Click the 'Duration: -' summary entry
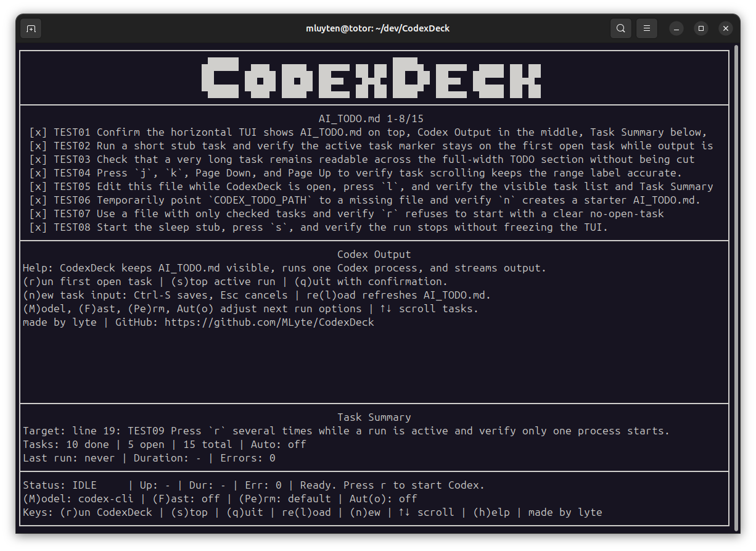 168,458
